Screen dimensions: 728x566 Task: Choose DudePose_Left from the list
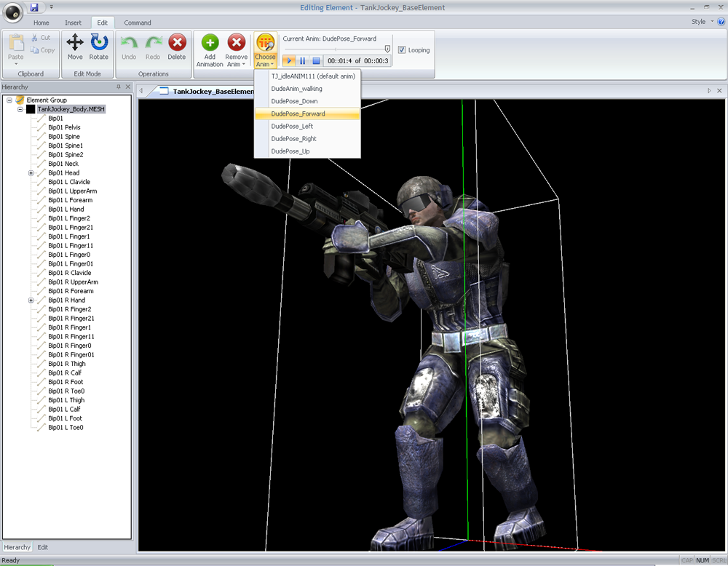click(307, 126)
